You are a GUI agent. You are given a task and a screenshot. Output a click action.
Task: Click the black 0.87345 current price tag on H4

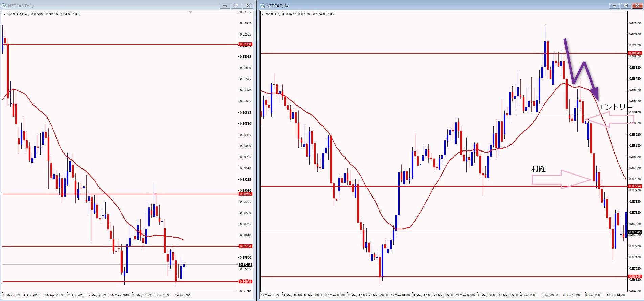pos(635,232)
